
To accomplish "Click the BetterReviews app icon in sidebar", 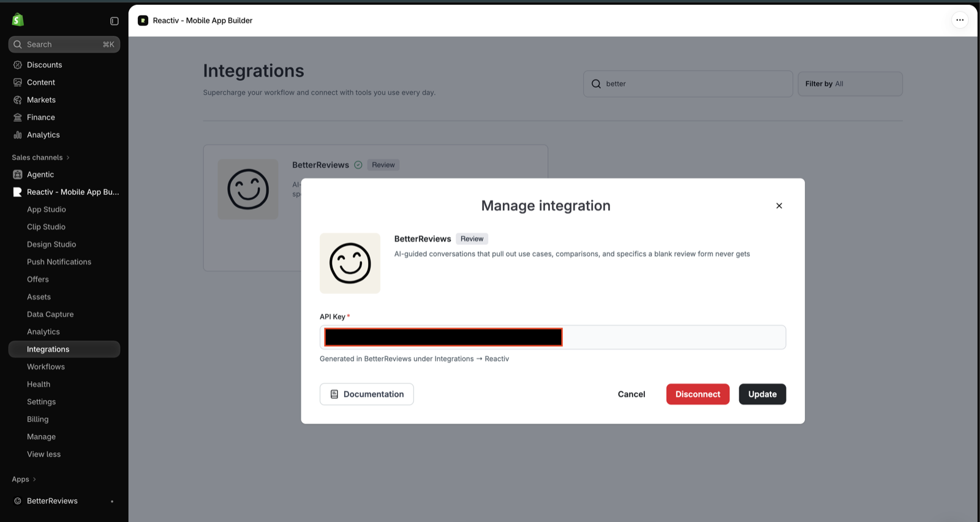I will pyautogui.click(x=18, y=501).
